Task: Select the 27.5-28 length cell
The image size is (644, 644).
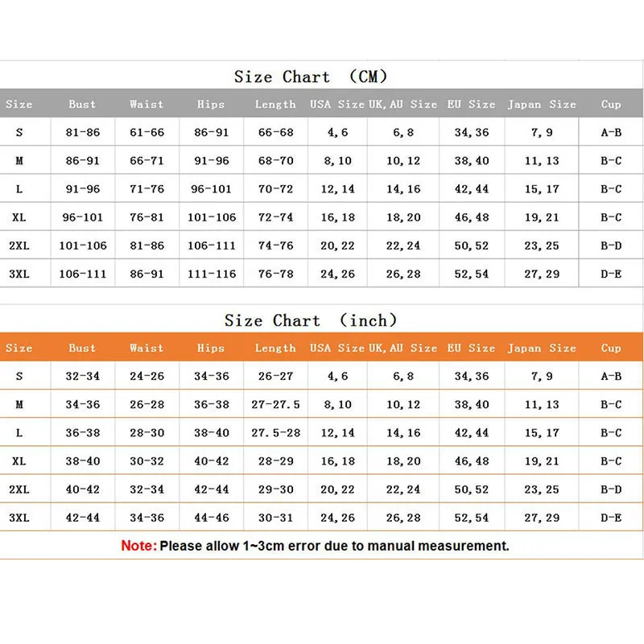Action: coord(275,432)
